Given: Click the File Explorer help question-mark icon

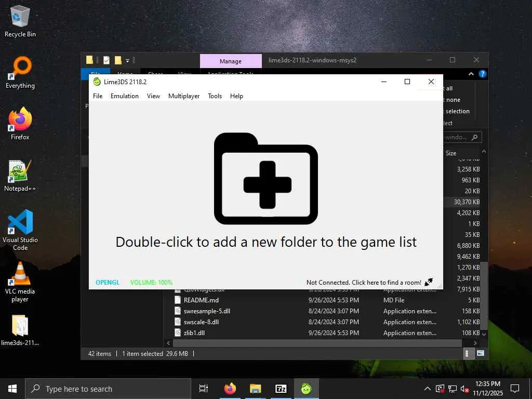Looking at the screenshot, I should coord(482,74).
